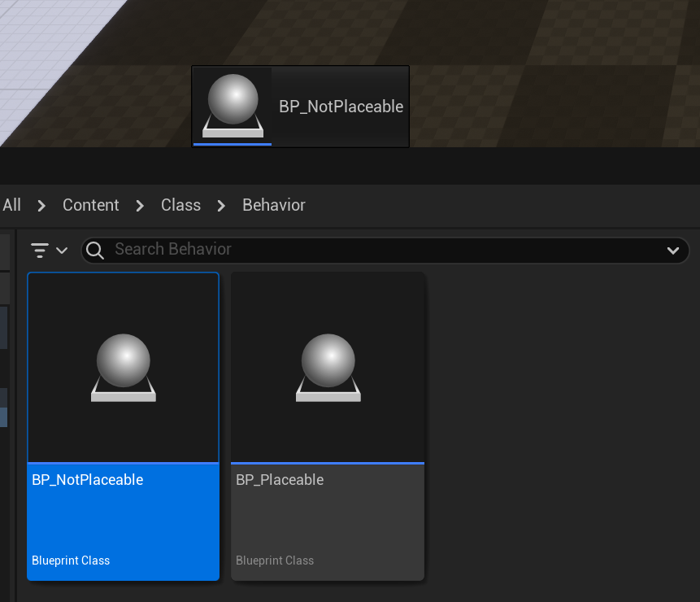Expand the arrow after Content breadcrumb
Viewport: 700px width, 602px height.
(140, 206)
